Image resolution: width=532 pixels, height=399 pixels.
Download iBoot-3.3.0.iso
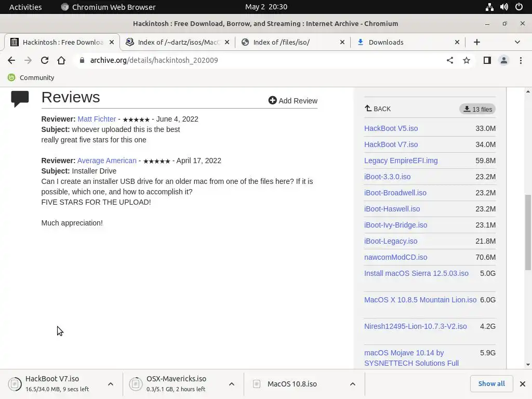[387, 177]
